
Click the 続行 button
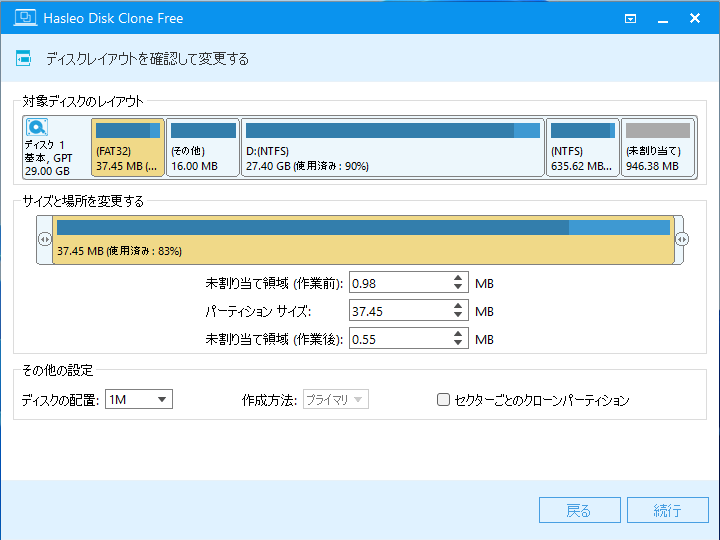pyautogui.click(x=668, y=510)
